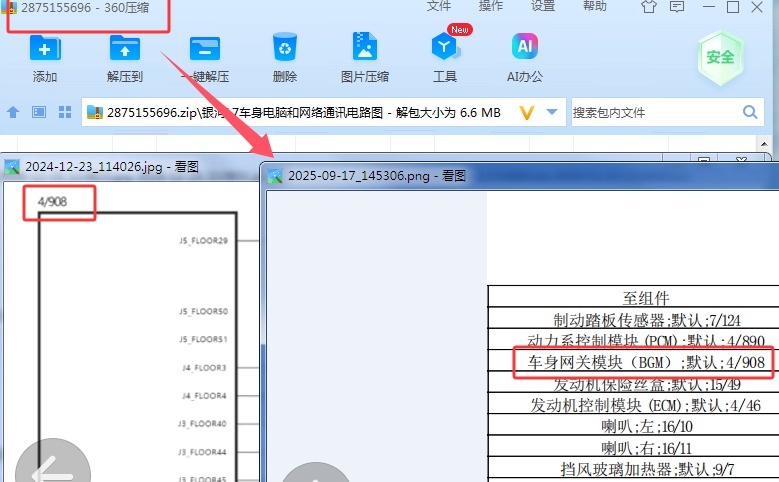Screen dimensions: 779x482
Task: Open the 文件 (File) menu
Action: pos(439,6)
